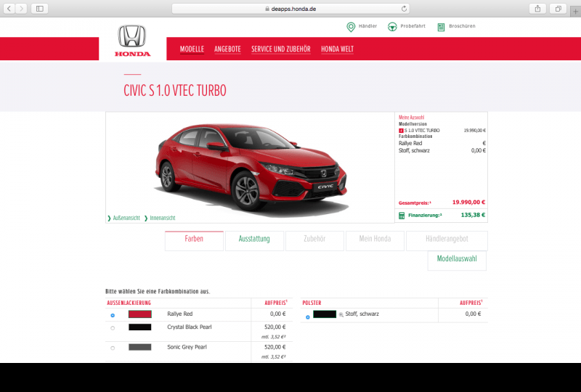Click the Crystal Black Pearl color swatch
Viewport: 581px width, 392px height.
point(140,327)
